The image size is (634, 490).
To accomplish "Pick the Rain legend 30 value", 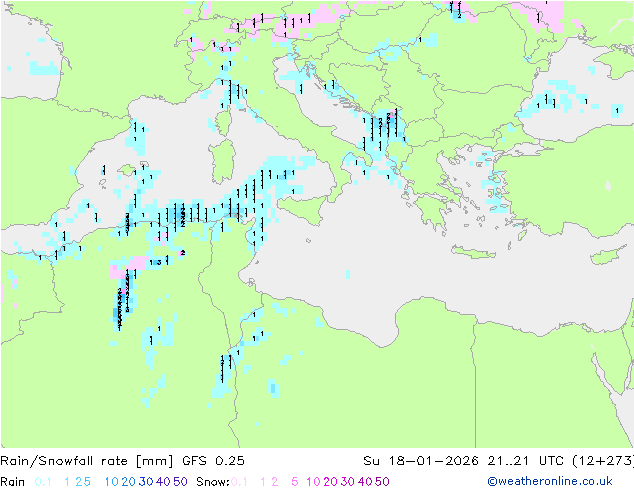I will tap(146, 482).
